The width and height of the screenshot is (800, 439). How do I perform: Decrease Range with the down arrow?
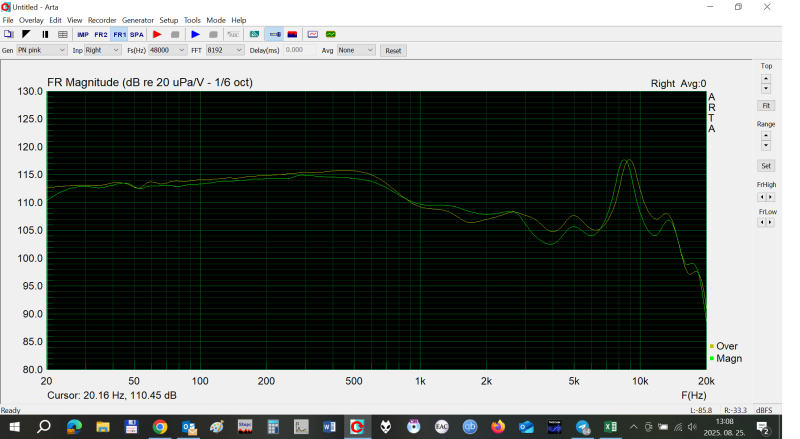click(x=765, y=146)
